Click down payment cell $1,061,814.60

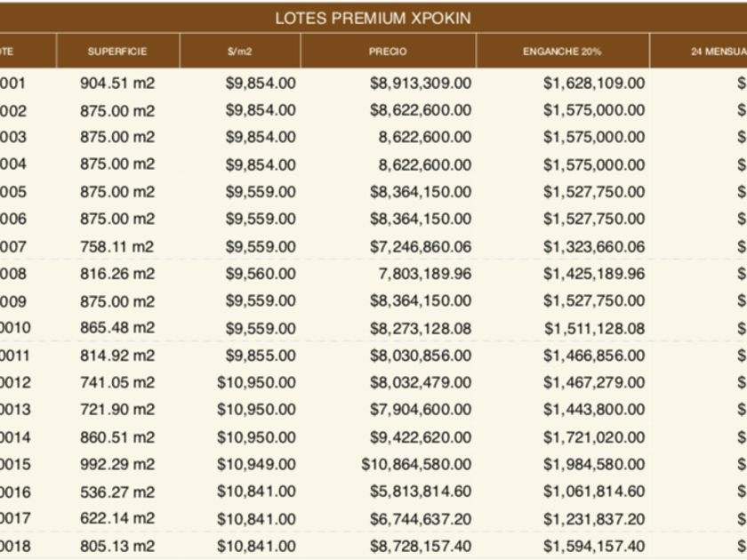tap(593, 492)
